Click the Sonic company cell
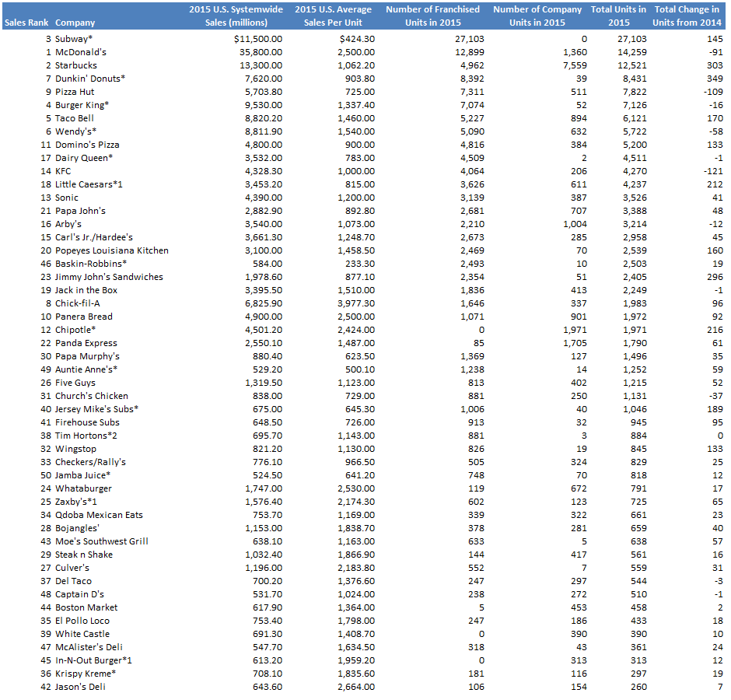 [x=67, y=198]
